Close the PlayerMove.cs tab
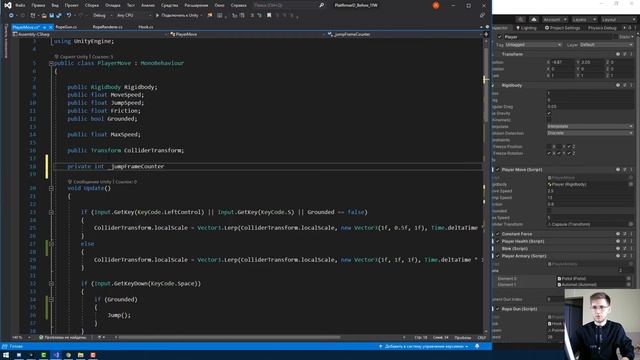 click(x=51, y=27)
